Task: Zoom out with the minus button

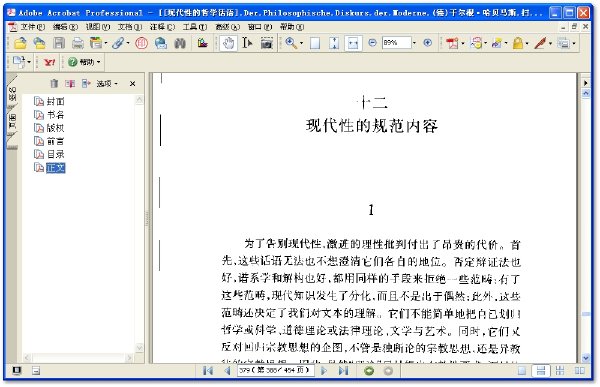Action: click(372, 43)
